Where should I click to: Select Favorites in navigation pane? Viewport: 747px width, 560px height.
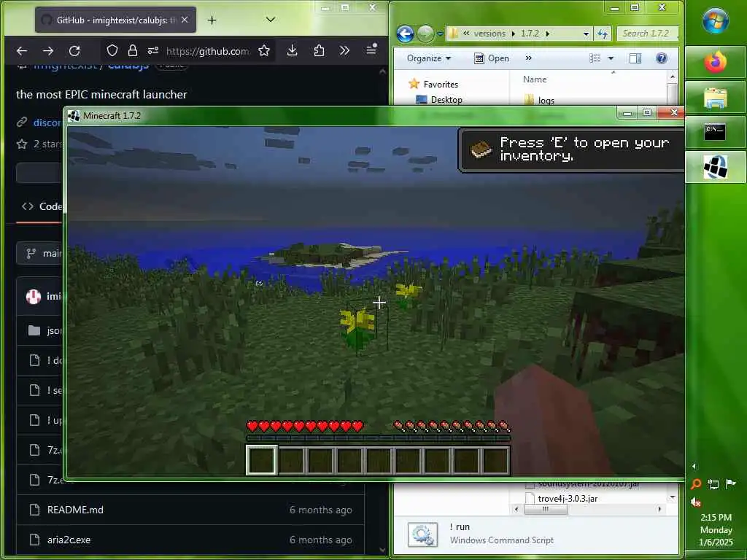[433, 85]
